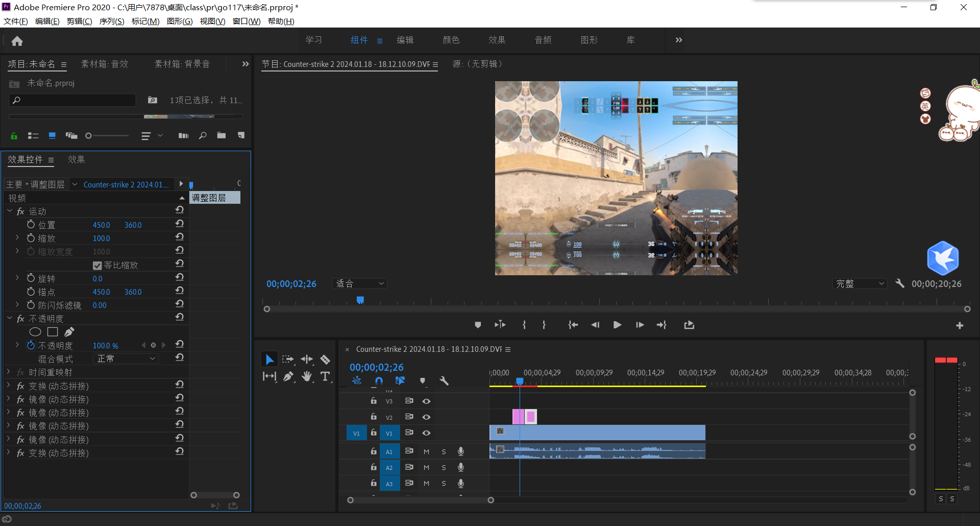Open program monitor settings wrench
Viewport: 980px width, 526px height.
click(x=900, y=283)
